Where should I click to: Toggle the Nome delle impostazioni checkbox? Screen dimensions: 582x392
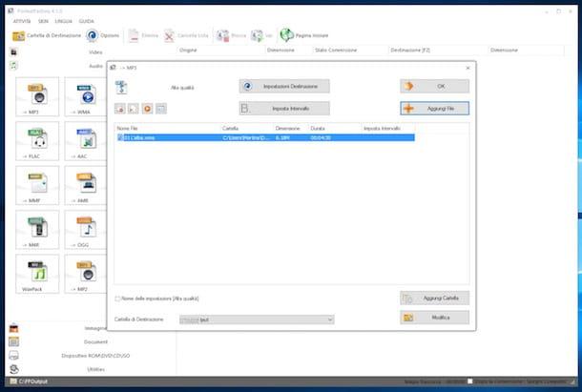pos(117,299)
